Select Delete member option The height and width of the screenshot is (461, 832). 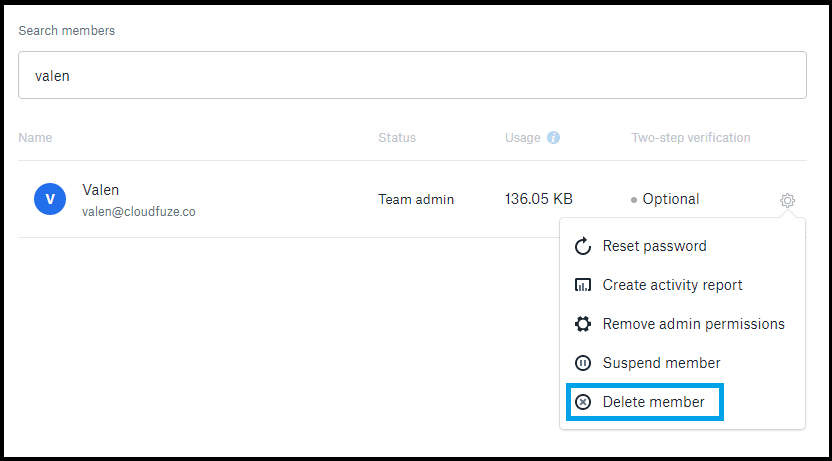[x=654, y=402]
